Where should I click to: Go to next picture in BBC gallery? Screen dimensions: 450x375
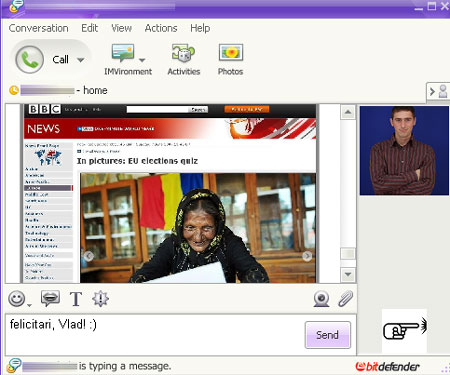click(x=307, y=256)
